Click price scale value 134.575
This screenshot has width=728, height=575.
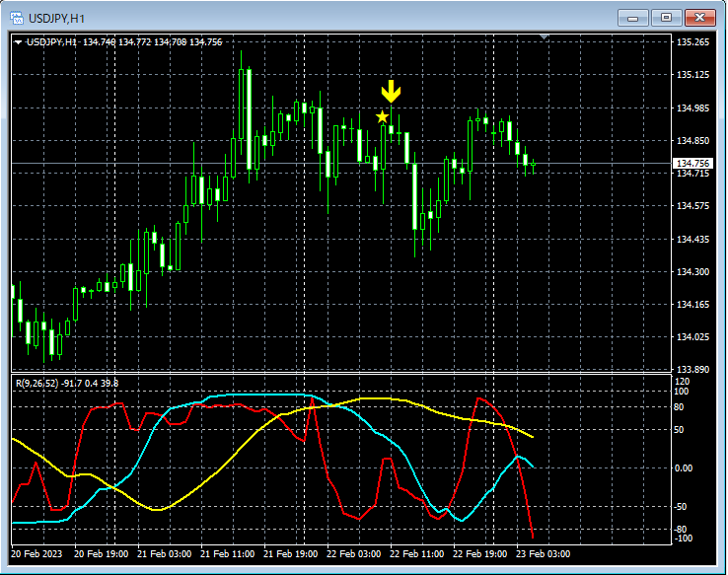[x=692, y=205]
